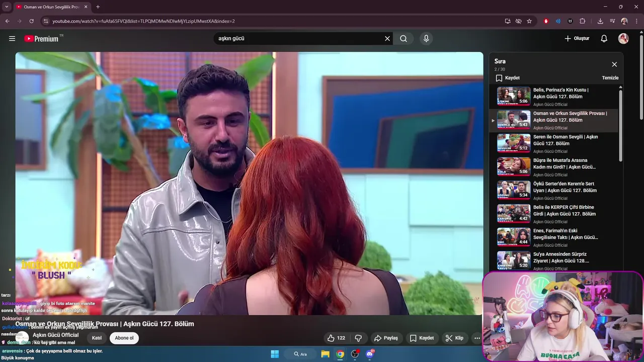
Task: Click crossed-out eye icon in address bar
Action: tap(518, 21)
